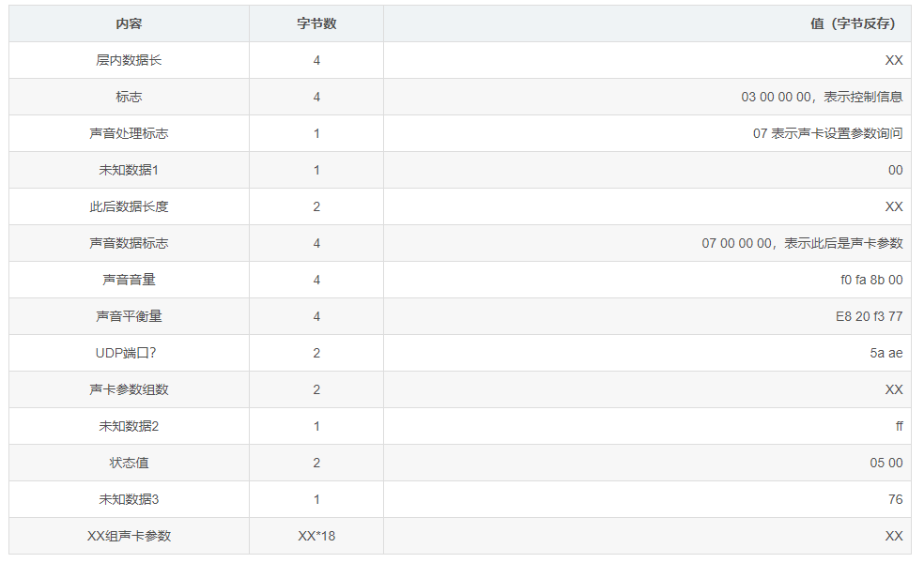
Task: Select the 未知数据1 cell
Action: (129, 170)
